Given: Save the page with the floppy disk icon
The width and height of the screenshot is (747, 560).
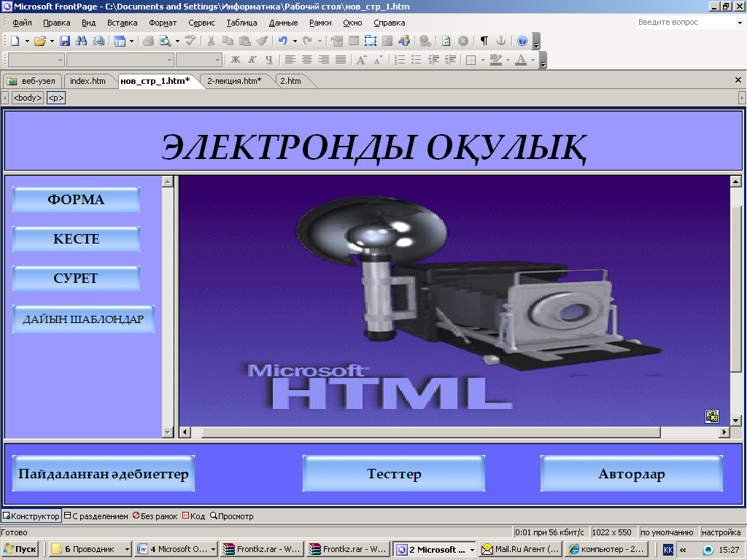Looking at the screenshot, I should click(65, 41).
